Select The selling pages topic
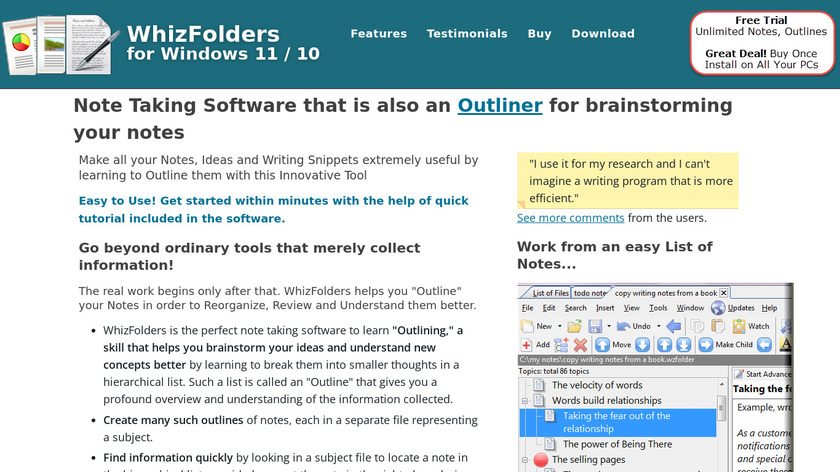 pyautogui.click(x=588, y=460)
